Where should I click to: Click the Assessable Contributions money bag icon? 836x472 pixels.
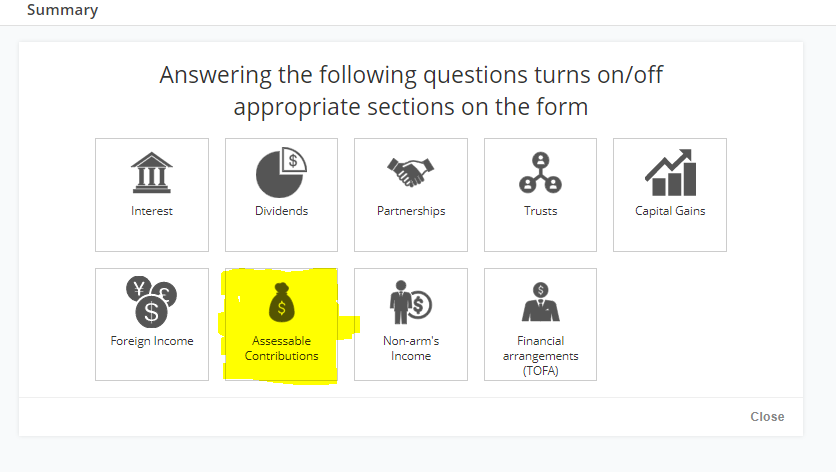[x=282, y=302]
